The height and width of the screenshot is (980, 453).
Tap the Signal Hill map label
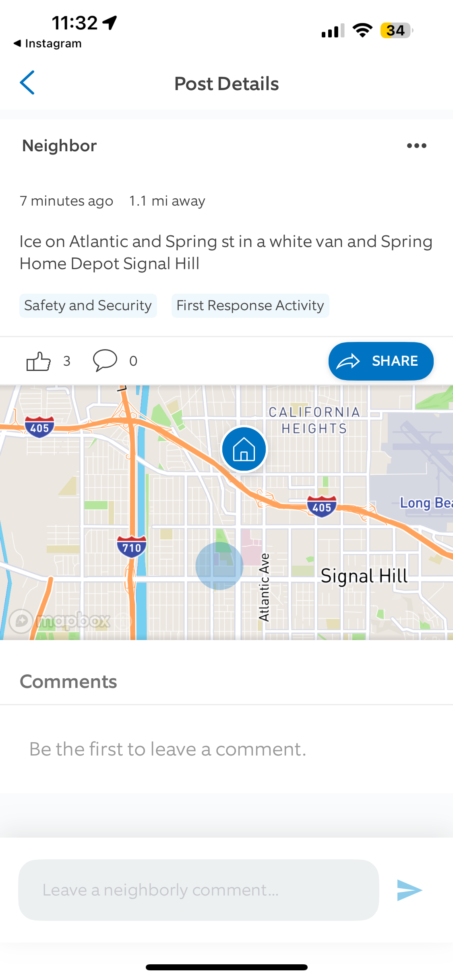click(364, 576)
